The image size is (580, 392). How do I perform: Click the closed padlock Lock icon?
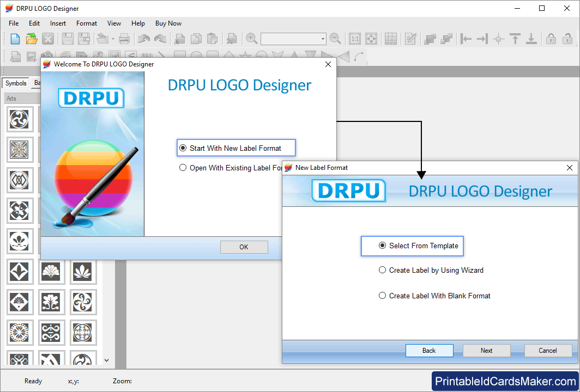tap(551, 39)
